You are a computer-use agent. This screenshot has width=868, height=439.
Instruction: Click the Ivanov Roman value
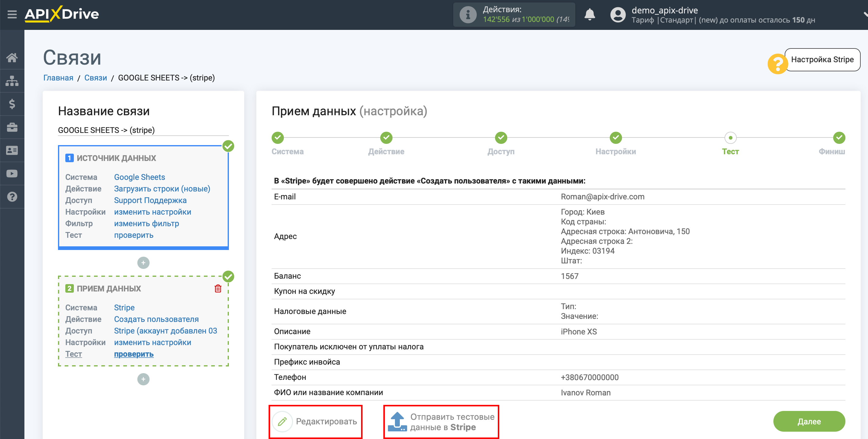pos(586,393)
